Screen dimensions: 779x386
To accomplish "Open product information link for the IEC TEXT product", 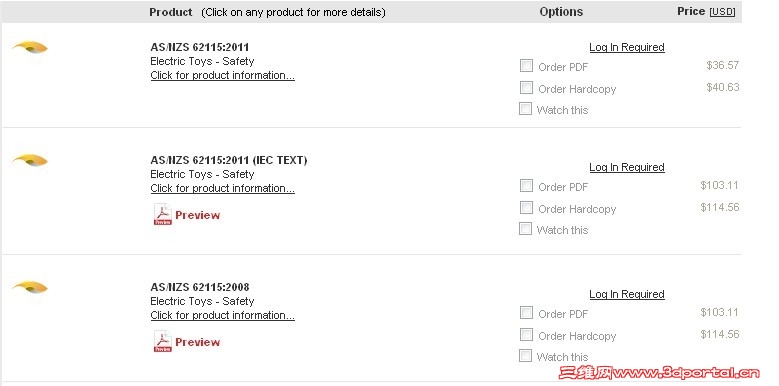I will point(223,188).
